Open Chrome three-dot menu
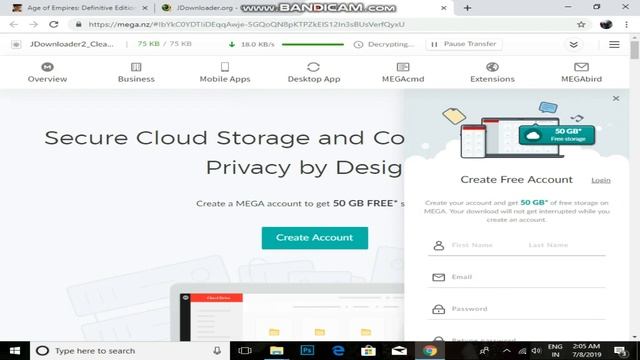Viewport: 640px width, 360px height. point(627,24)
